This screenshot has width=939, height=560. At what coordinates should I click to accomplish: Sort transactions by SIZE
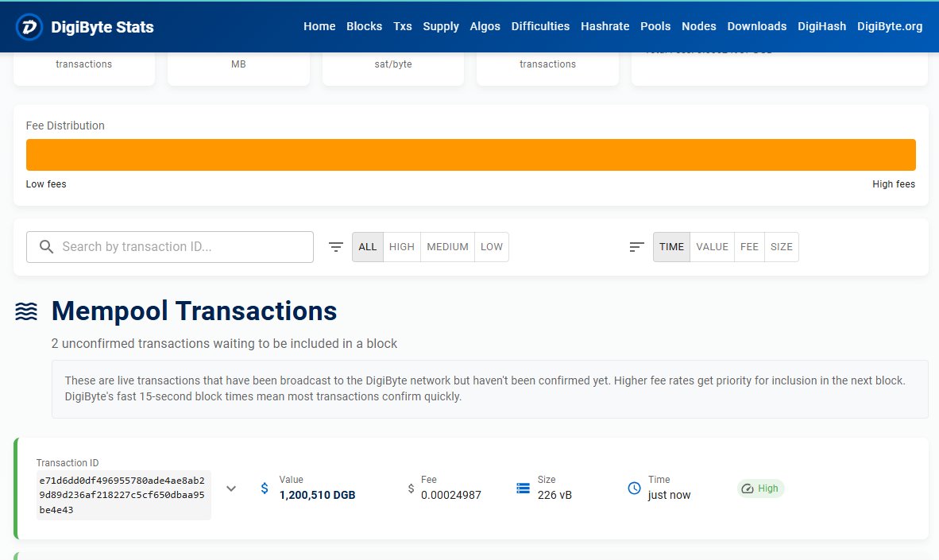(x=782, y=247)
